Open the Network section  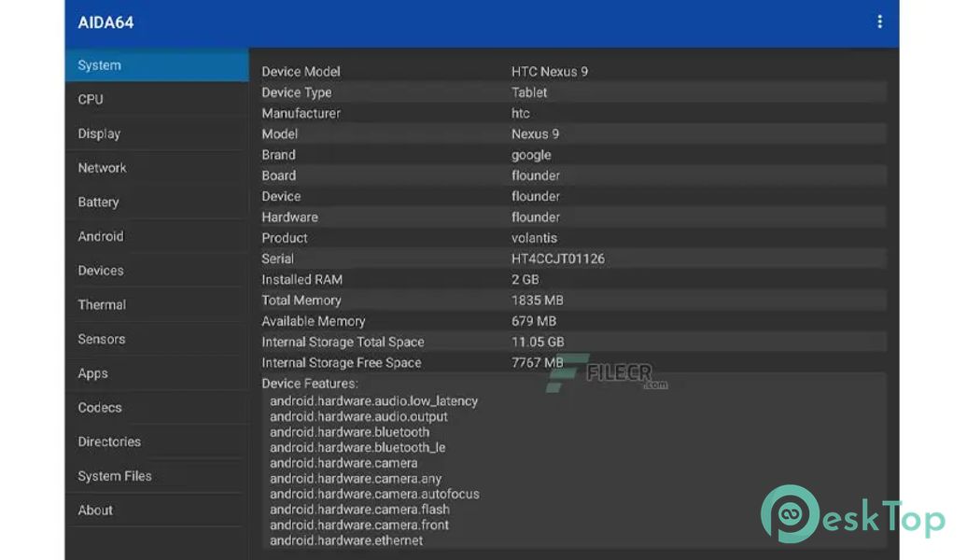click(157, 168)
